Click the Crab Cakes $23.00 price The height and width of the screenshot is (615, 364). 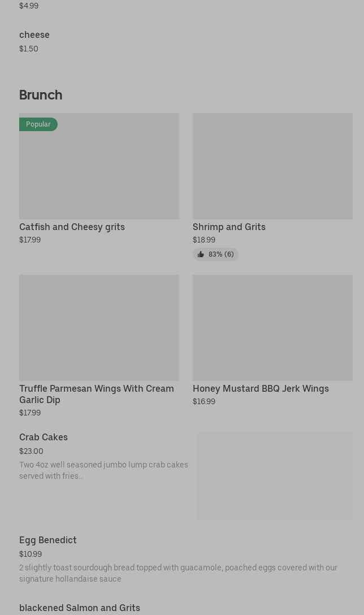coord(31,451)
